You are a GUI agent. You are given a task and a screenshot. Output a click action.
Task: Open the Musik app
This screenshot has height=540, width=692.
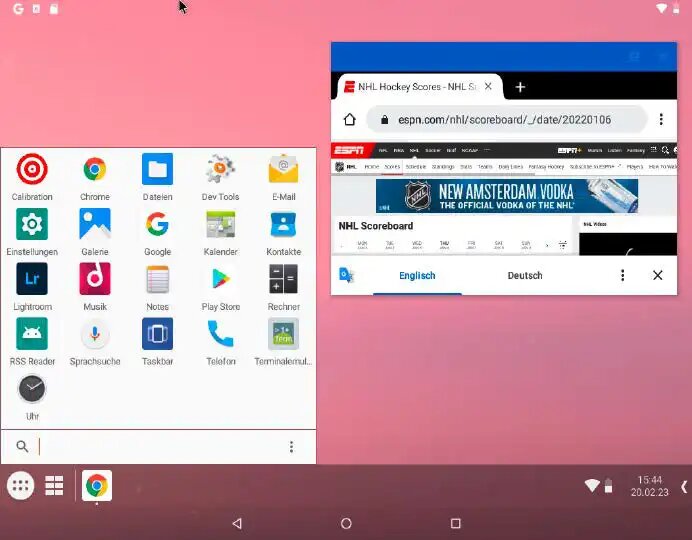[x=95, y=287]
